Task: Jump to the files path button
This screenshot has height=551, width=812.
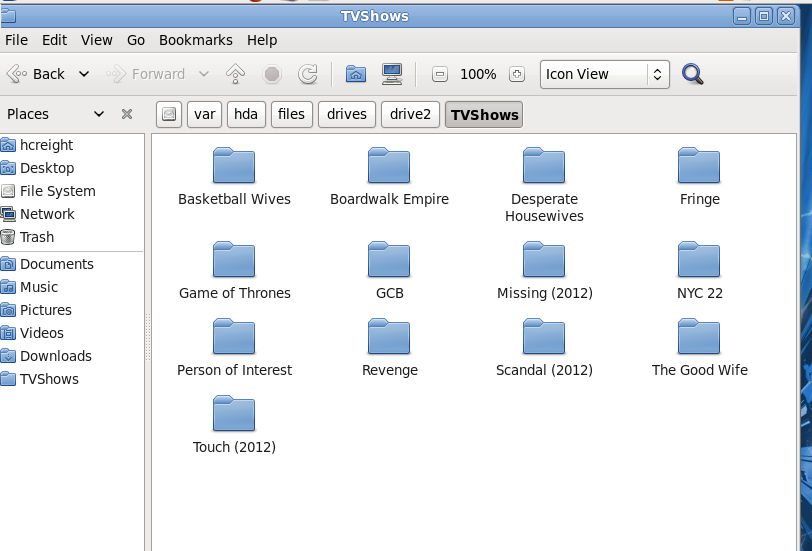Action: [x=292, y=114]
